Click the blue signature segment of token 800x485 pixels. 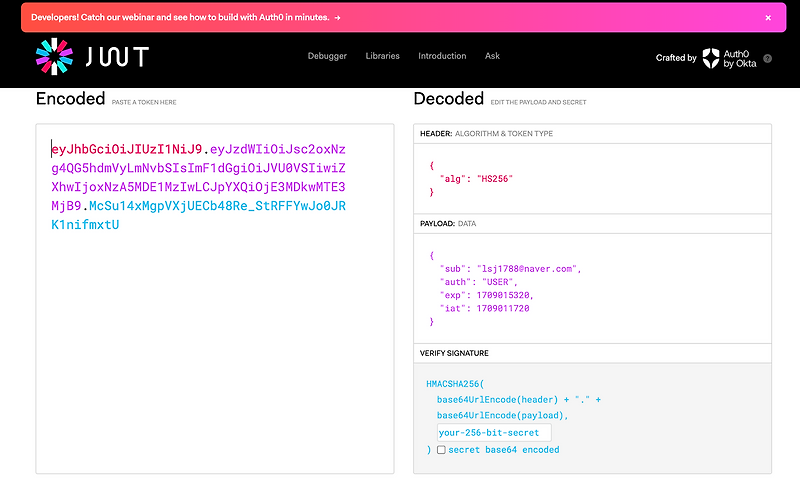click(215, 206)
